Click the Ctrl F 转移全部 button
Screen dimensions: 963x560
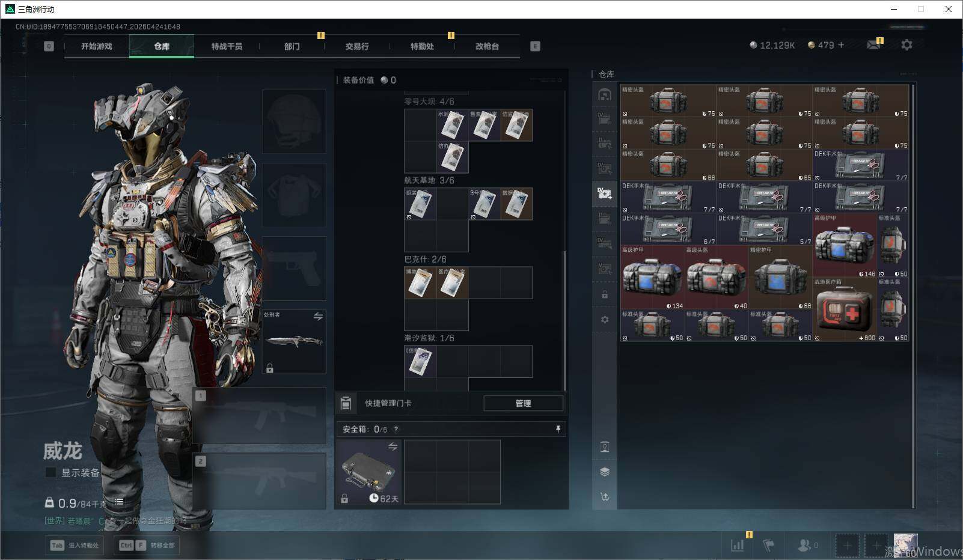click(x=147, y=545)
